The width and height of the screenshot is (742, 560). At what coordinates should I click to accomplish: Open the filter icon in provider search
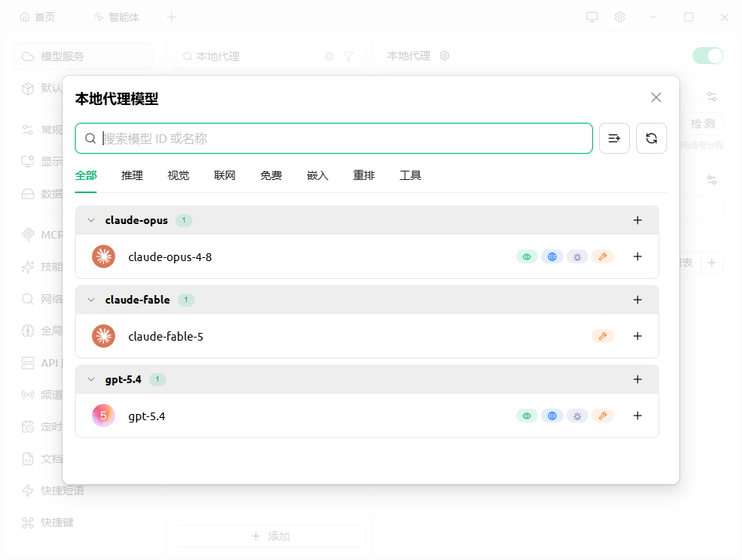349,56
